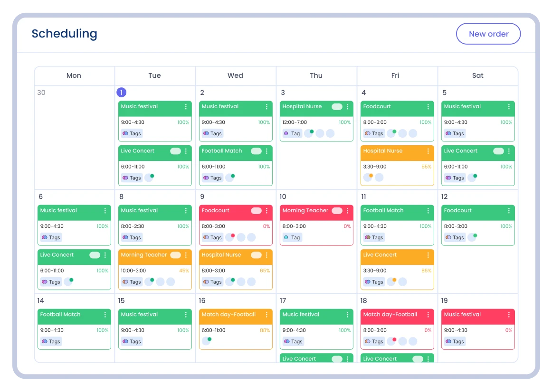
Task: Open the three-dot menu on day 6 Live Concert
Action: (105, 255)
